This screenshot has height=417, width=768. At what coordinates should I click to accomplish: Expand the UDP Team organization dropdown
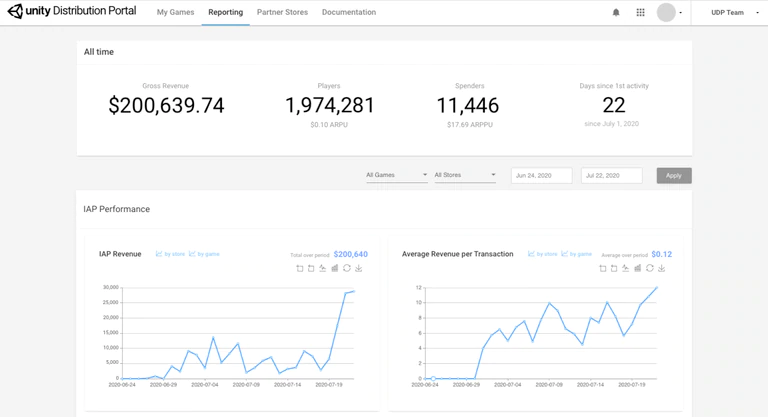(757, 13)
